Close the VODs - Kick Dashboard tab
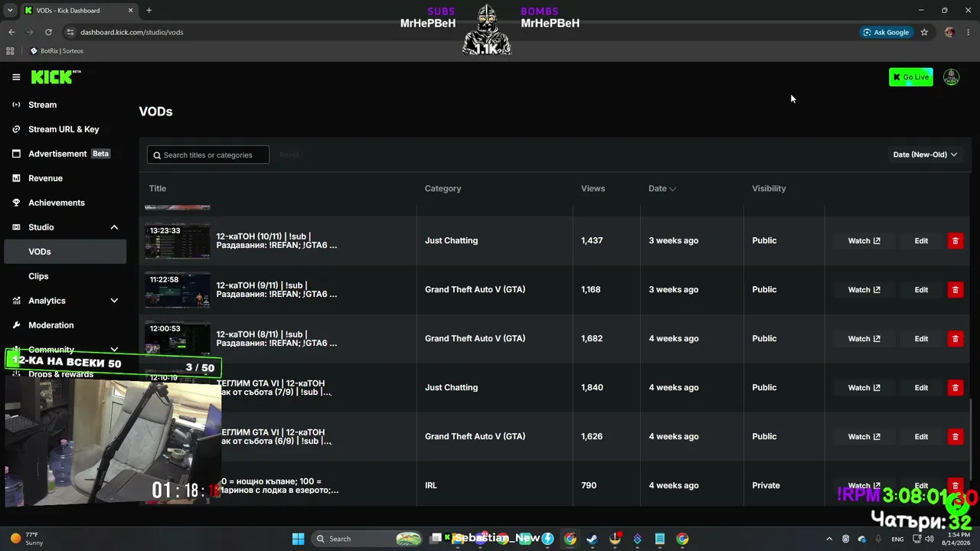The height and width of the screenshot is (551, 980). click(x=131, y=11)
